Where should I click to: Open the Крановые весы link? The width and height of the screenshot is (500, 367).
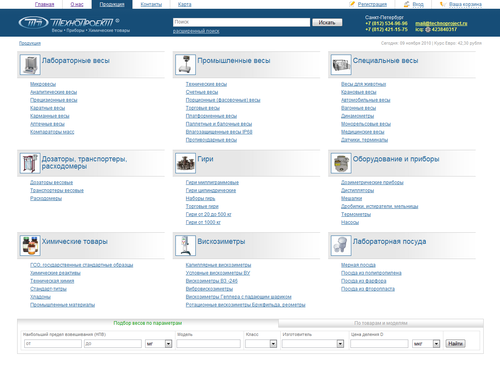coord(359,92)
